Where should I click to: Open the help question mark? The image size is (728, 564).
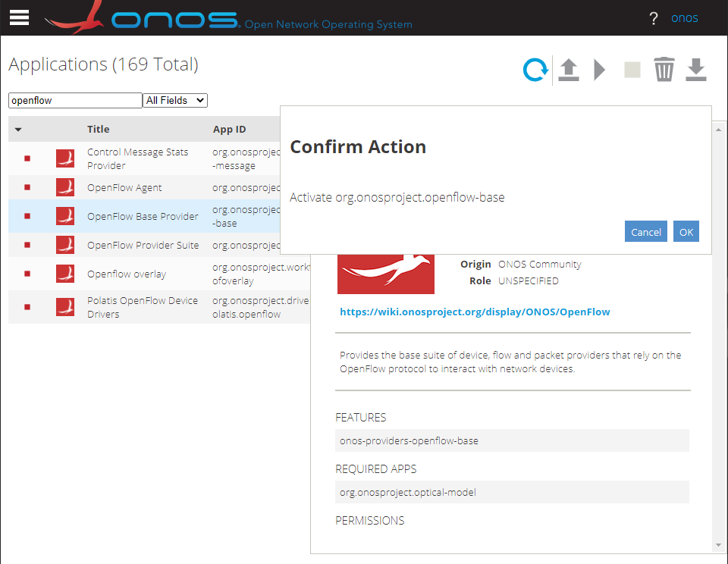(653, 18)
